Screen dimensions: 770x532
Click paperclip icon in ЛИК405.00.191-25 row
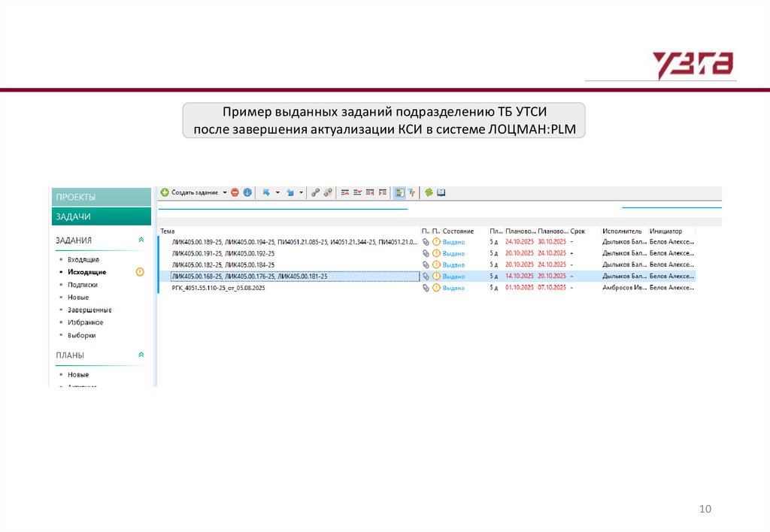tap(426, 253)
